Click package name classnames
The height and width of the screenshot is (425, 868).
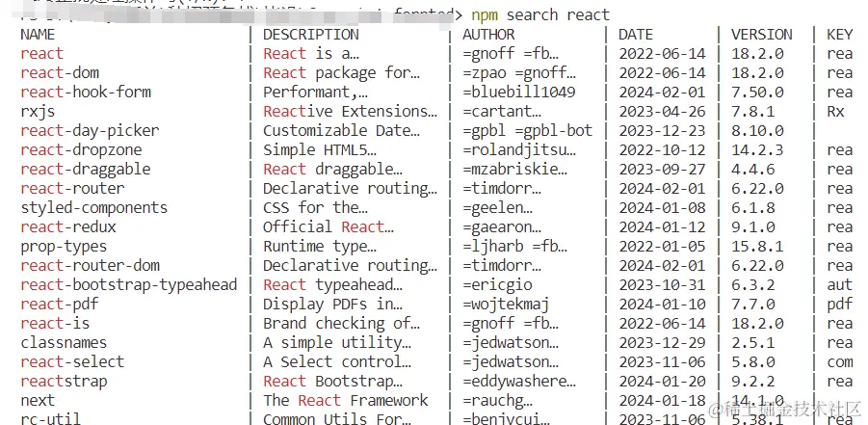(x=64, y=342)
